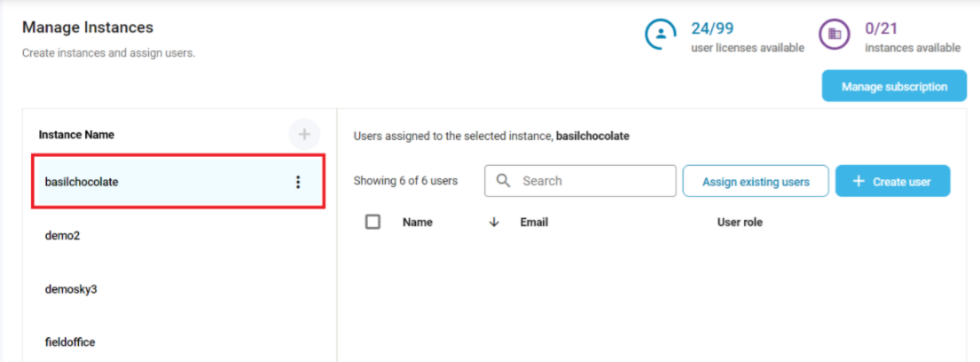Click the magnifier icon in search box

tap(504, 181)
